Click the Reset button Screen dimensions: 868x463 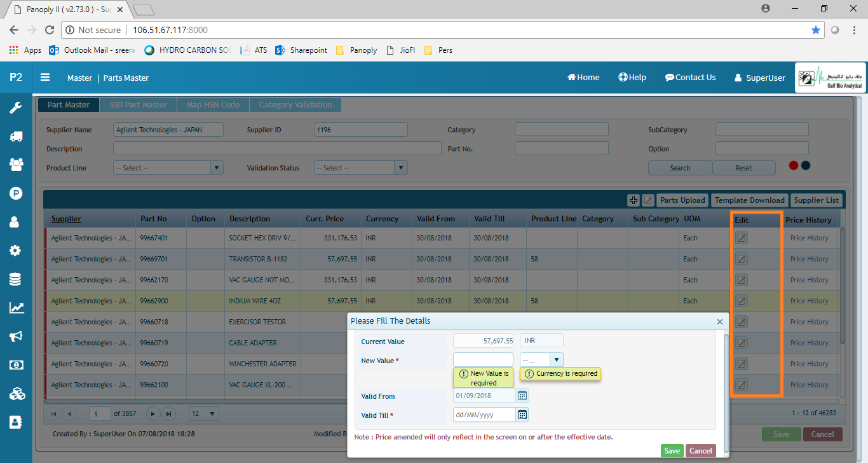click(x=744, y=168)
